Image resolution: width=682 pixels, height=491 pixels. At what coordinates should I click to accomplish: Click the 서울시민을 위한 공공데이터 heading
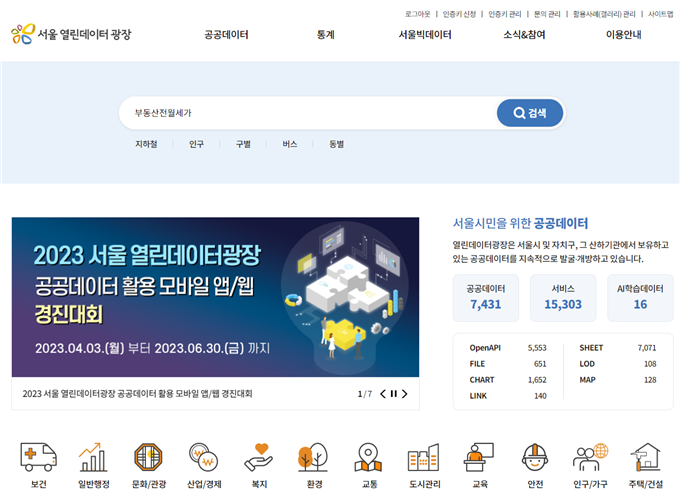[x=520, y=224]
